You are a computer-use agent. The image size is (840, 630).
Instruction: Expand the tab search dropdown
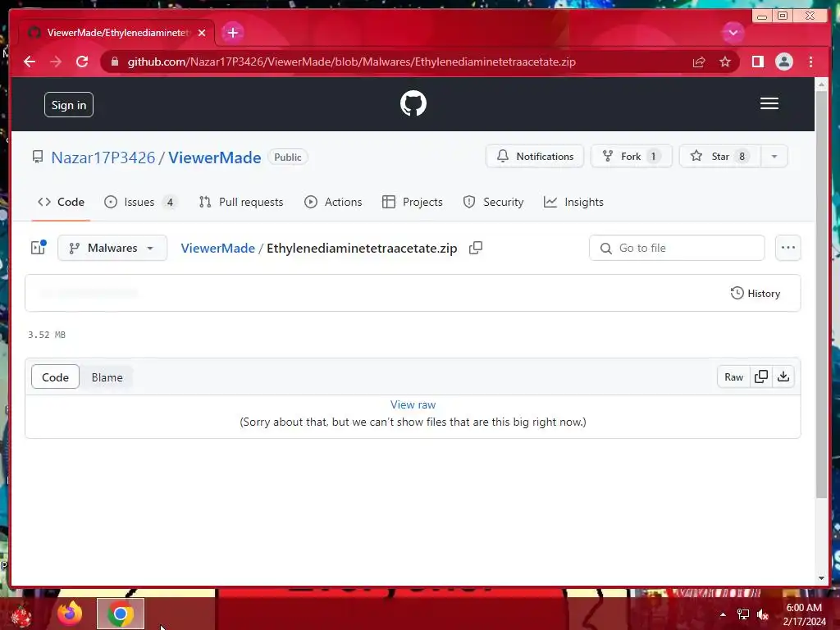[733, 33]
